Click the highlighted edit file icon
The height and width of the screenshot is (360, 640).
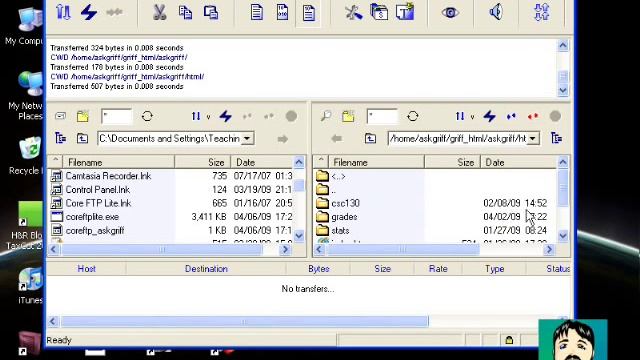click(x=308, y=13)
